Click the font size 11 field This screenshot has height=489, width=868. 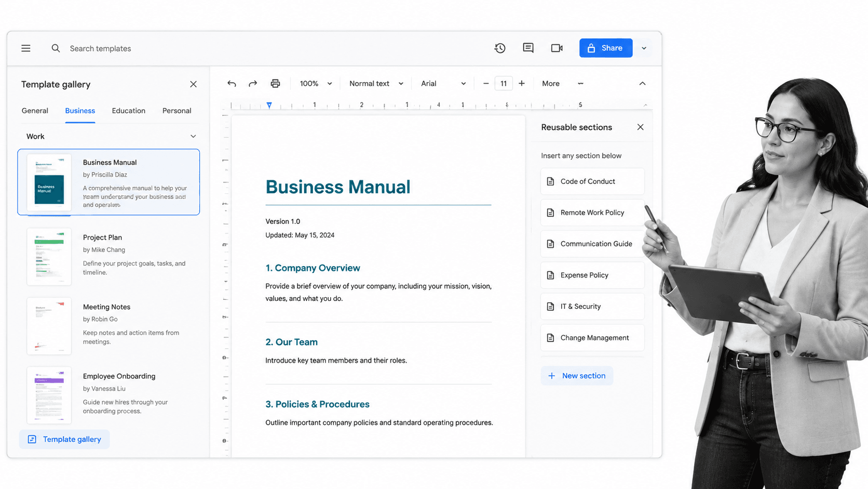pos(504,84)
